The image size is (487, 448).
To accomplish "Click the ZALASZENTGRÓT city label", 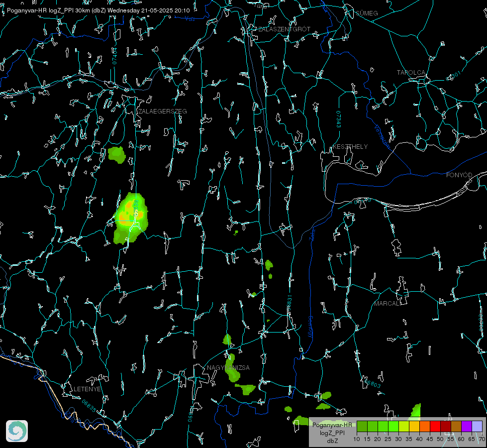I will point(284,29).
